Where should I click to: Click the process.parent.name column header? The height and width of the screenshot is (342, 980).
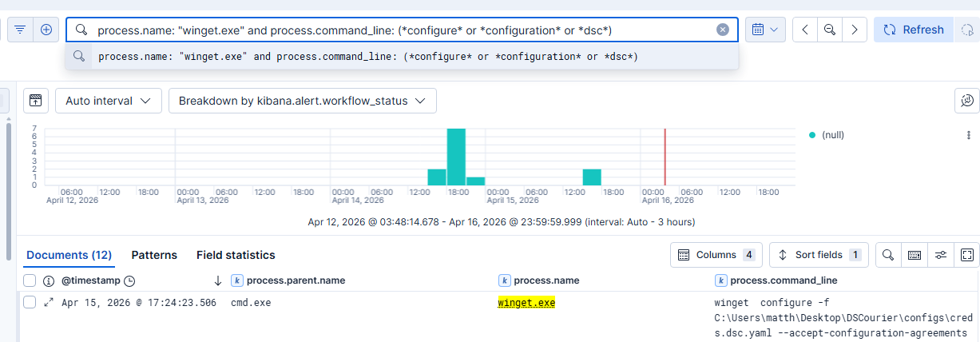tap(296, 280)
